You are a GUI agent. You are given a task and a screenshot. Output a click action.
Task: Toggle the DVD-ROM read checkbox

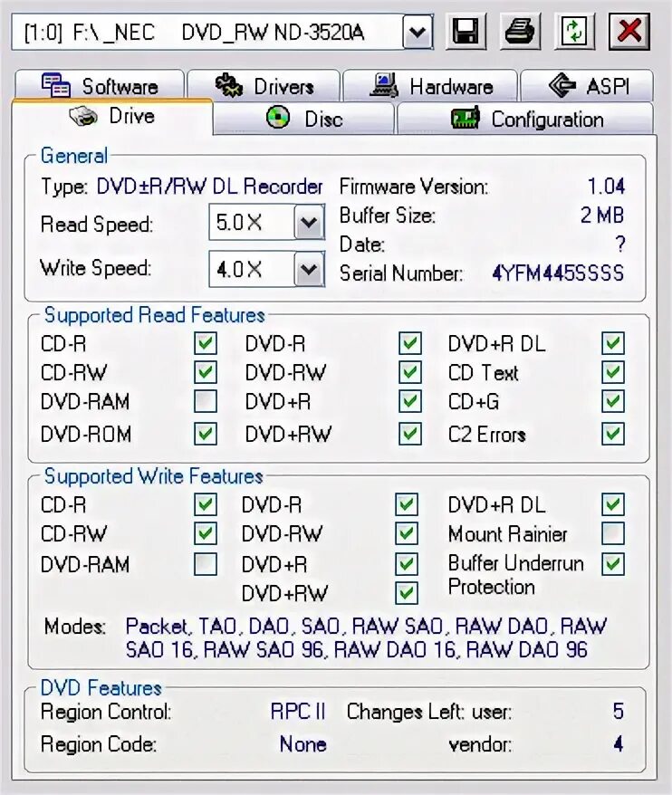tap(206, 434)
